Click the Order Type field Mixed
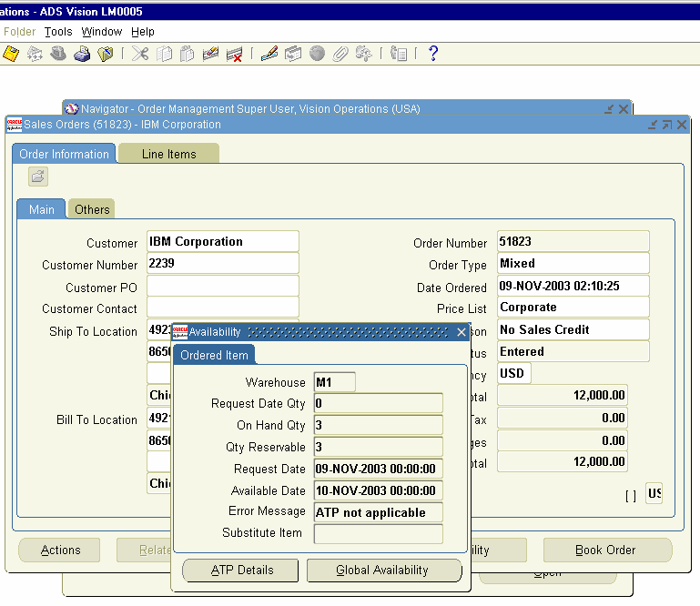Viewport: 700px width, 606px height. [x=573, y=263]
